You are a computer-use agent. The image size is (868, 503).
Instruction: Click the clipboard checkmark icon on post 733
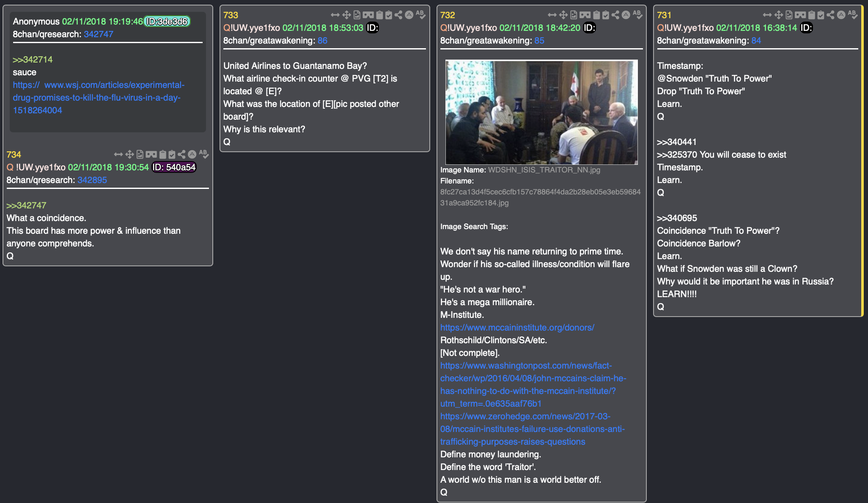click(x=389, y=15)
